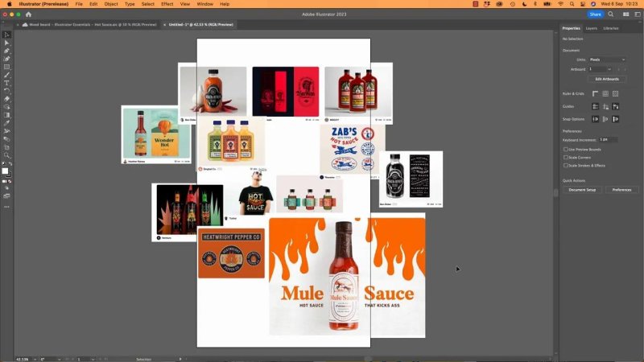
Task: Switch to the Layers panel tab
Action: tap(591, 28)
